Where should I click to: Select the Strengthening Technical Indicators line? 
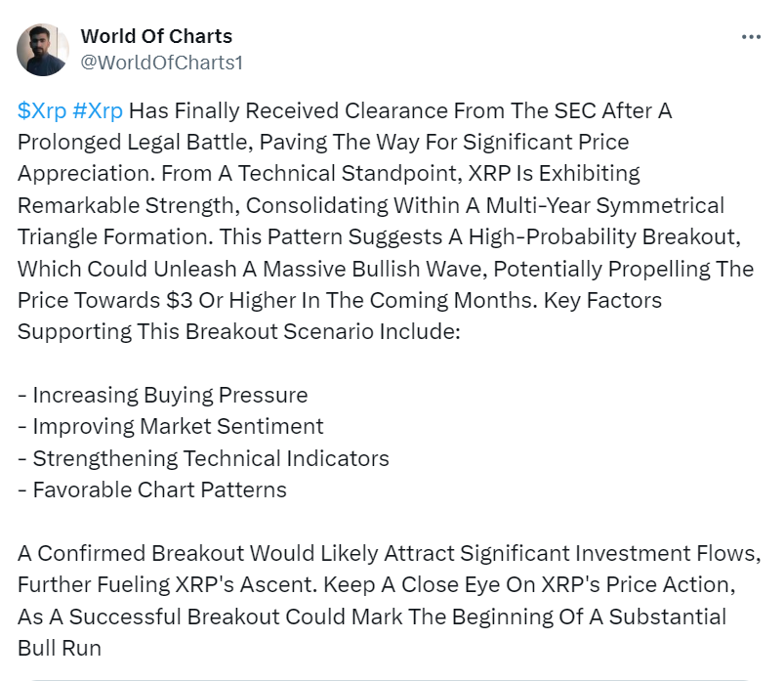click(x=203, y=458)
